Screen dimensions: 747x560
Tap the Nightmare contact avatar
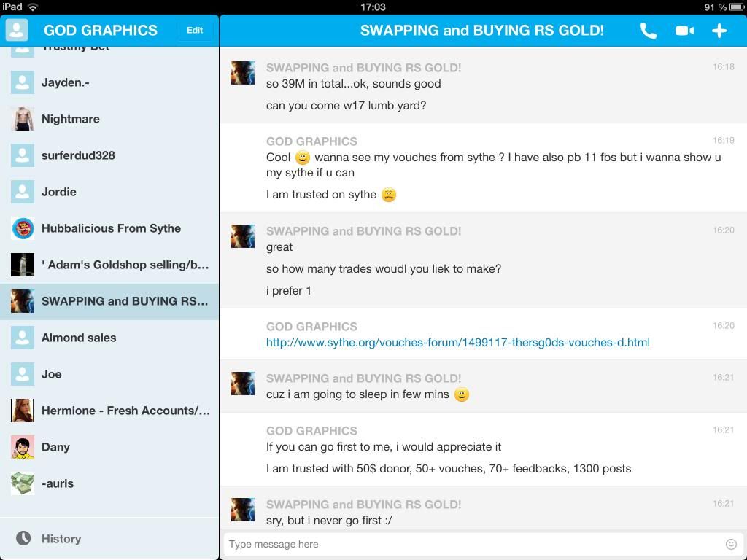23,119
